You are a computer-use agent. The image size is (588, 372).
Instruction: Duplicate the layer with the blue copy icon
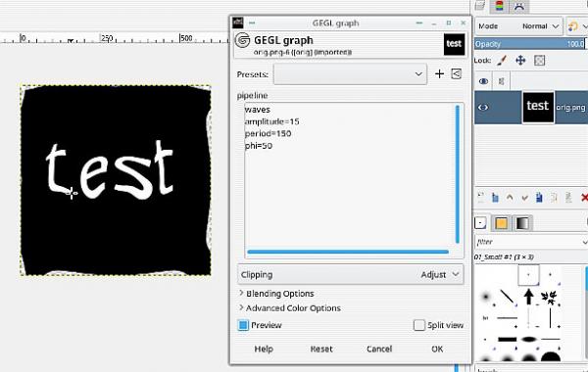(x=539, y=198)
